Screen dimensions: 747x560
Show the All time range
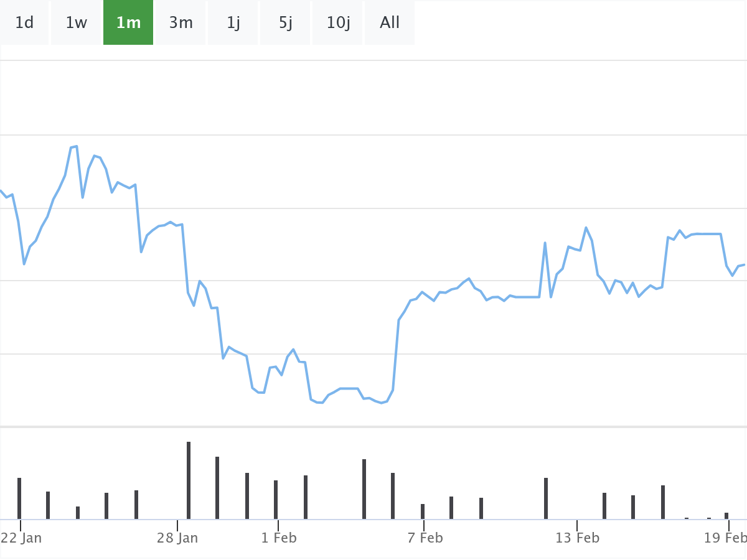[x=390, y=23]
